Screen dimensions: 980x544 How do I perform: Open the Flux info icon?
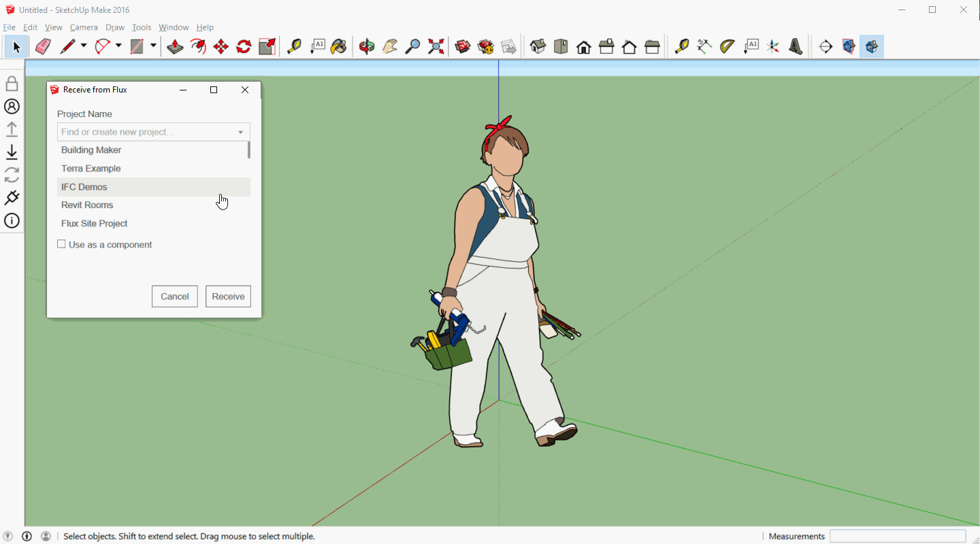tap(12, 220)
